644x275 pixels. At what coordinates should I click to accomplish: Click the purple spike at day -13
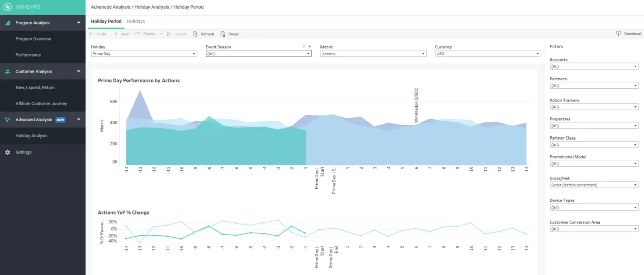point(140,92)
